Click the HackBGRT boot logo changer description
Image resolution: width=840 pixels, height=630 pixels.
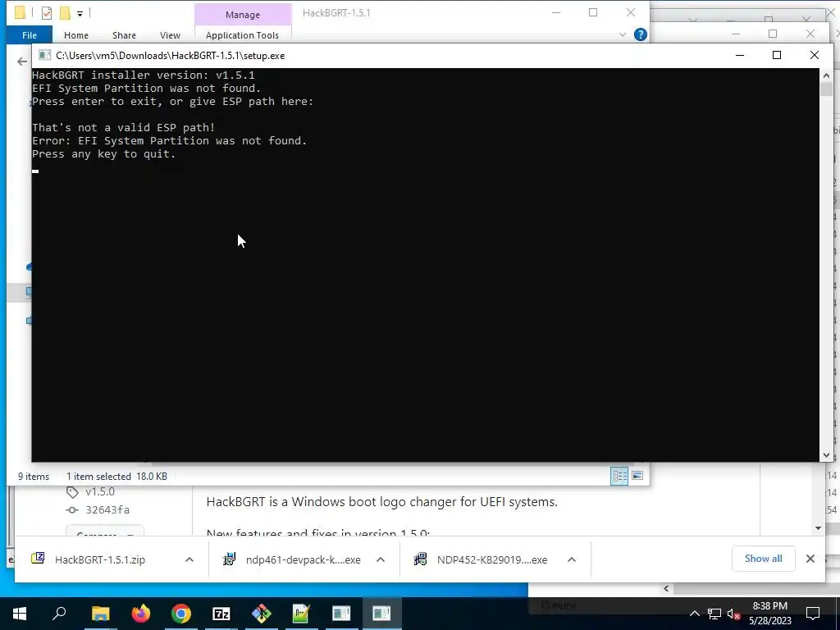(382, 502)
